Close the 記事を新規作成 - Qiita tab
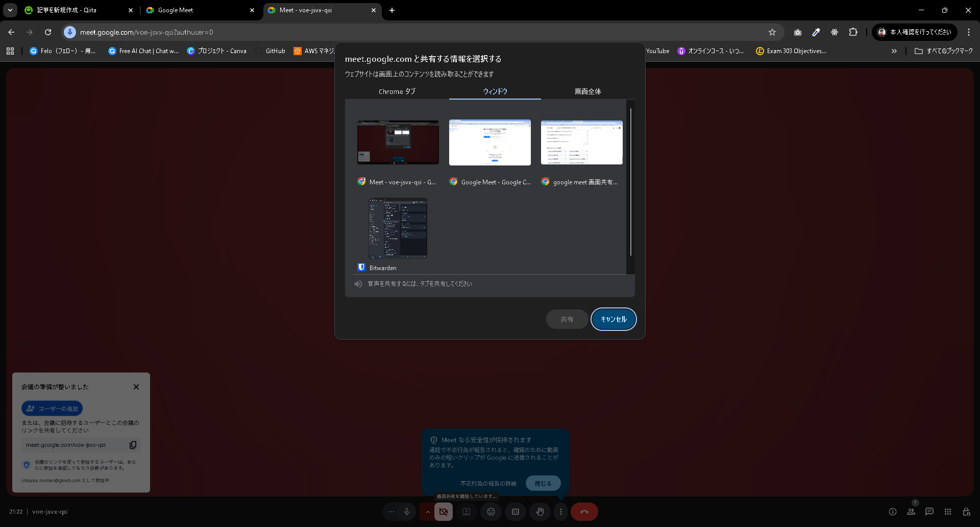Image resolution: width=980 pixels, height=527 pixels. click(131, 10)
